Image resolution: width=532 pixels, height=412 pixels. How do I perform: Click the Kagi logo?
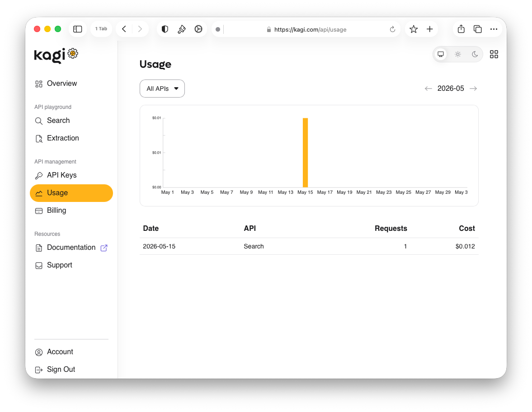pos(56,55)
